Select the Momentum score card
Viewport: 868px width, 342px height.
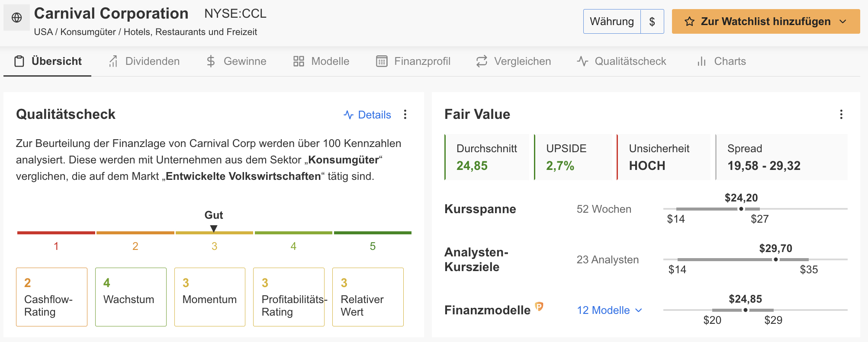[x=210, y=297]
